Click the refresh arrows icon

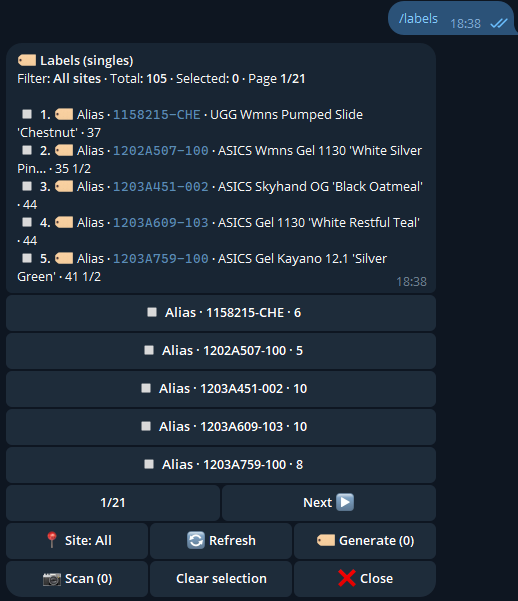tap(196, 540)
